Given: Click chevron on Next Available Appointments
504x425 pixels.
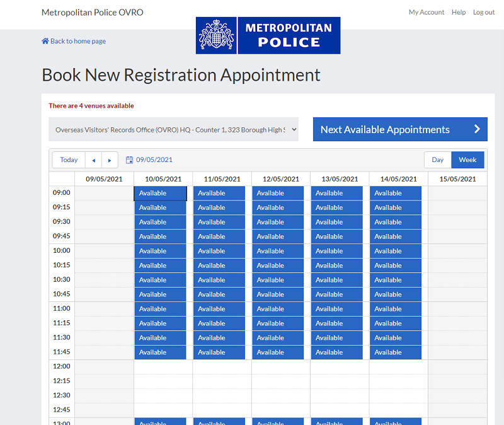Looking at the screenshot, I should [x=477, y=129].
